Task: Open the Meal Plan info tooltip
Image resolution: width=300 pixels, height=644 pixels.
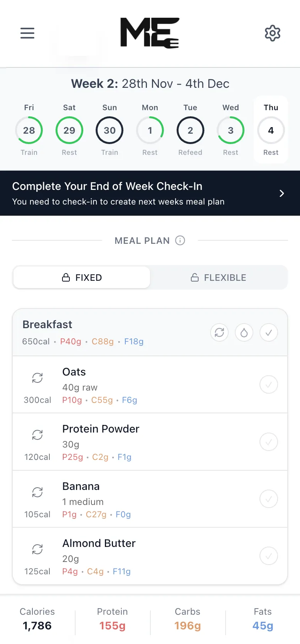Action: coord(180,240)
